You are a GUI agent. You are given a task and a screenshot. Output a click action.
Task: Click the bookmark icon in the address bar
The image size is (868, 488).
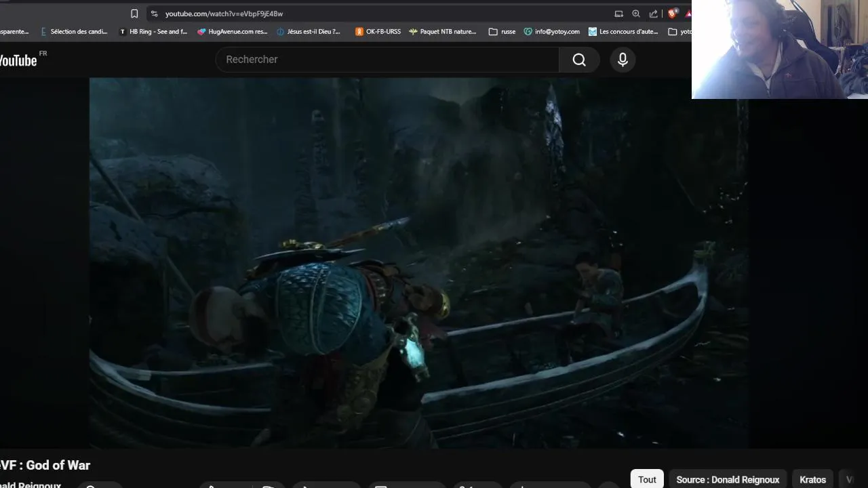tap(134, 14)
